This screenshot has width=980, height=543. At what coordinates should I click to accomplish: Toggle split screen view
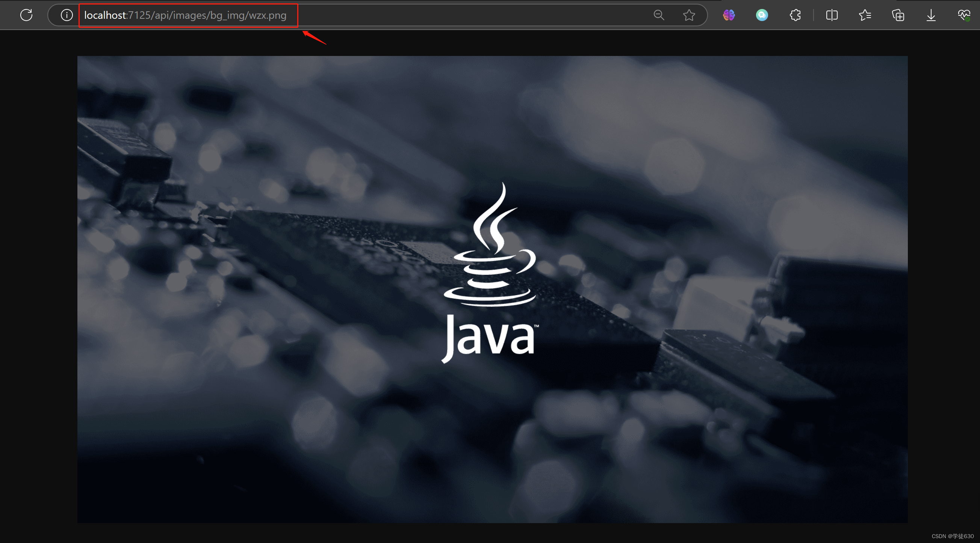pyautogui.click(x=832, y=15)
